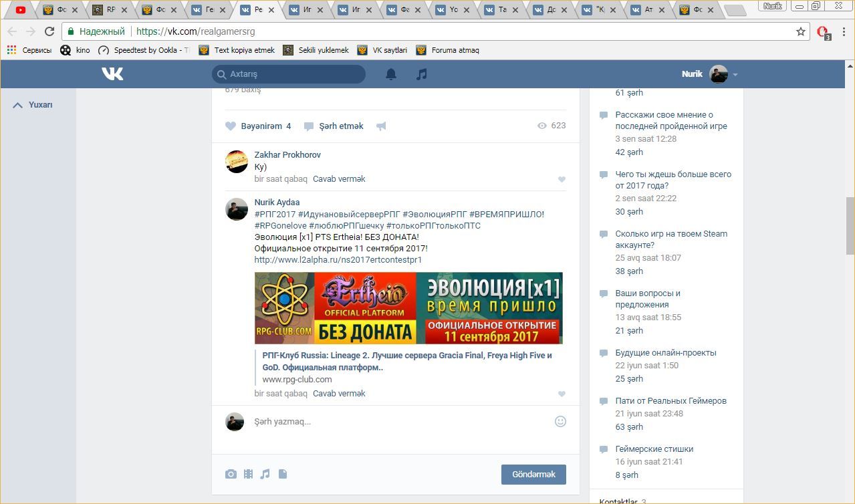Open the Foruma atmaq bookmark
The height and width of the screenshot is (504, 855).
[x=447, y=50]
